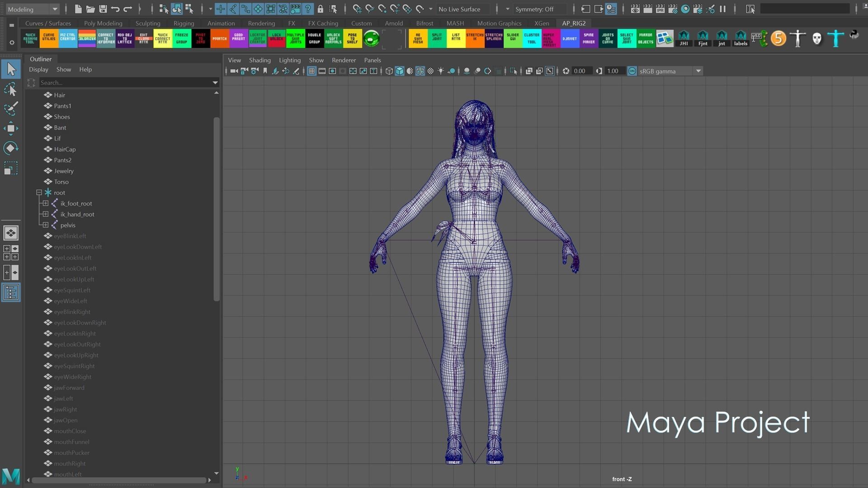This screenshot has height=488, width=868.
Task: Click the Outliner vertical scrollbar
Action: point(217,209)
